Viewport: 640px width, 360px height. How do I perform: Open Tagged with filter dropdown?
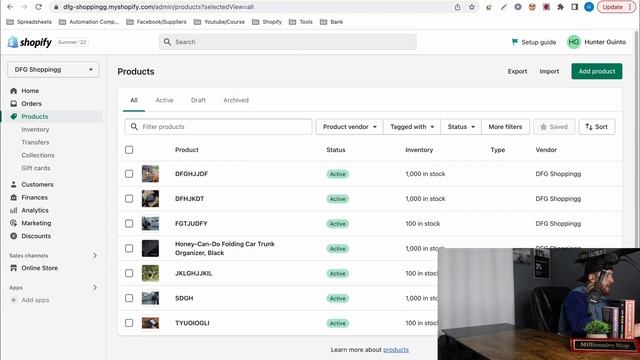point(412,127)
